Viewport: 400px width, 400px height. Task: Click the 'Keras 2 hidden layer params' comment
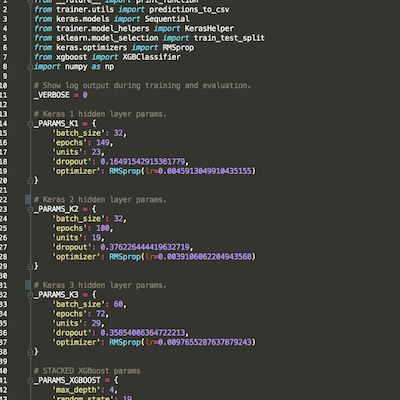coord(100,200)
